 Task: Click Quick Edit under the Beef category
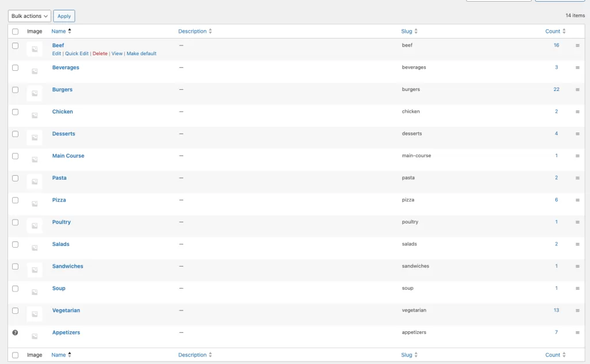pyautogui.click(x=77, y=53)
